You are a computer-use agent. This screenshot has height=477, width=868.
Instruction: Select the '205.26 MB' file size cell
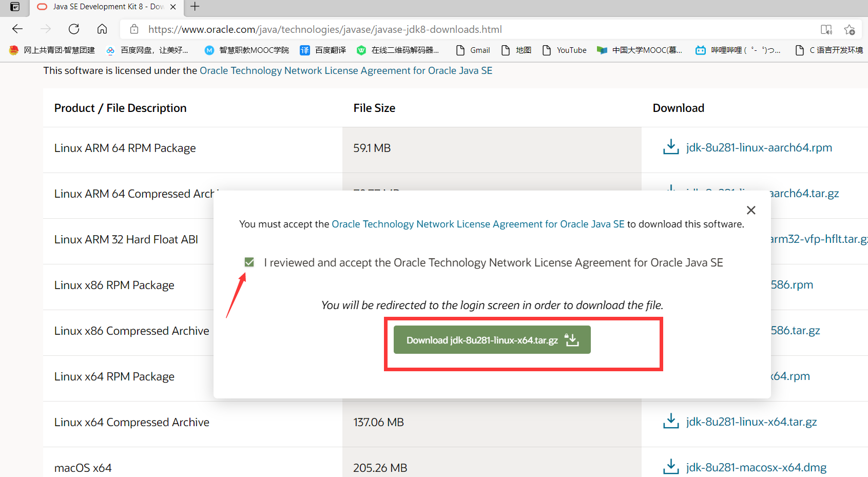point(380,468)
